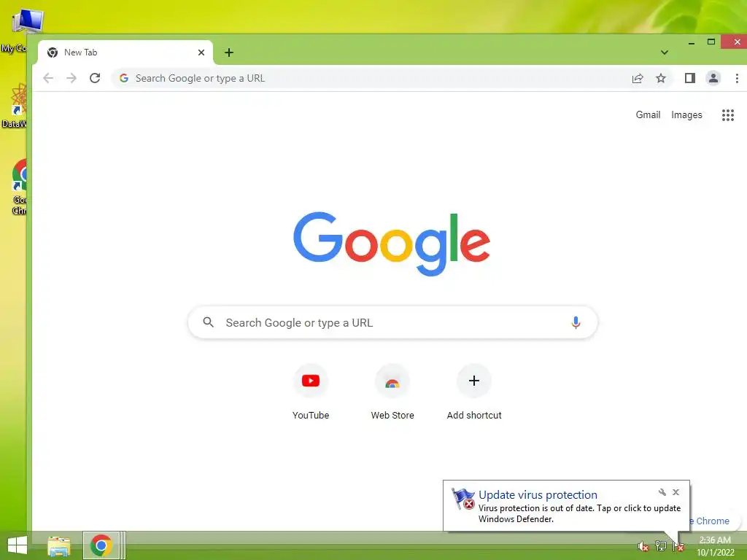Click the taskbar clock showing 2:36 AM
Viewport: 747px width, 560px height.
pos(716,546)
